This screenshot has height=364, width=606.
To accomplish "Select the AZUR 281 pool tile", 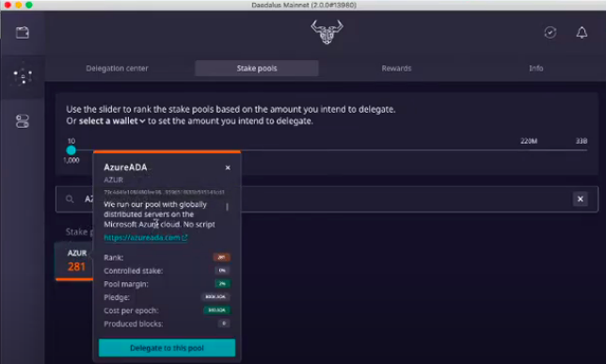I will [74, 261].
